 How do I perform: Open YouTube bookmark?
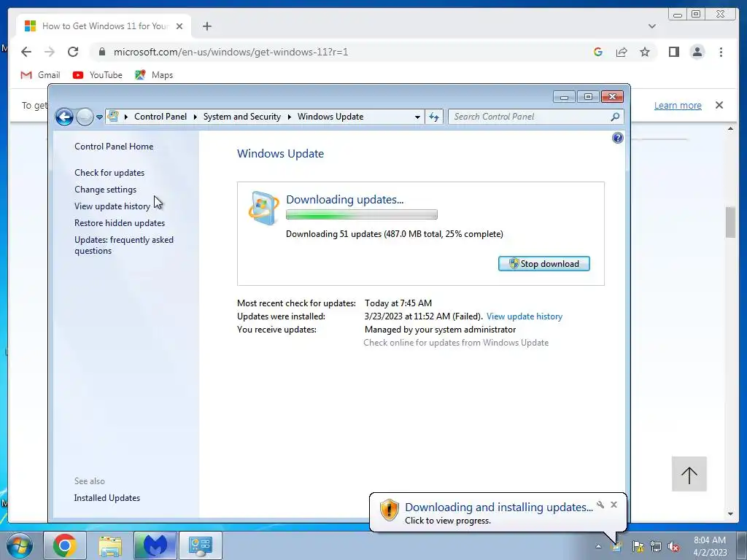98,75
